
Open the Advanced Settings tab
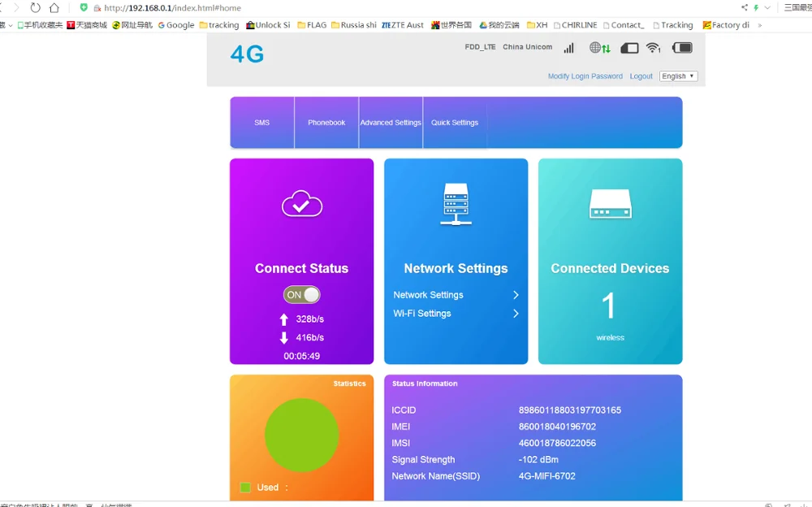point(391,123)
